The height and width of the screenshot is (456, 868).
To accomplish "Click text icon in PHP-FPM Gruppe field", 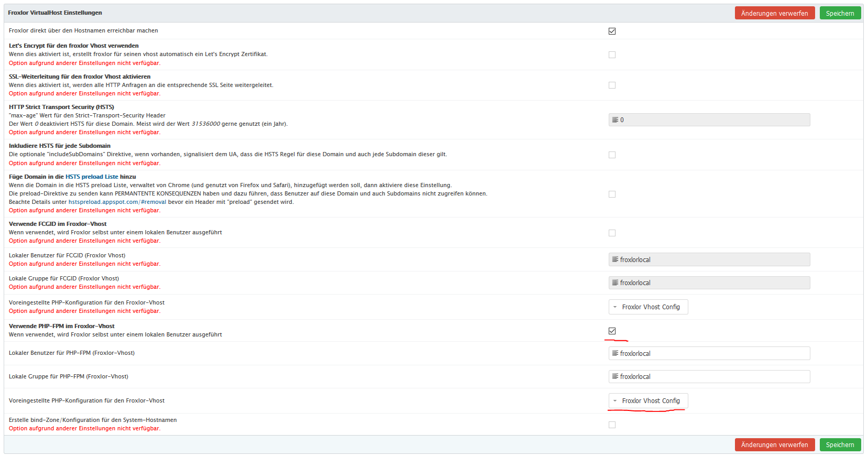I will tap(615, 376).
